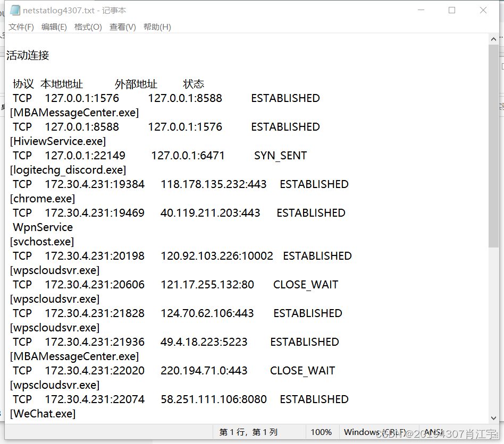504x444 pixels.
Task: Click the 本地地址 column header text
Action: [62, 84]
